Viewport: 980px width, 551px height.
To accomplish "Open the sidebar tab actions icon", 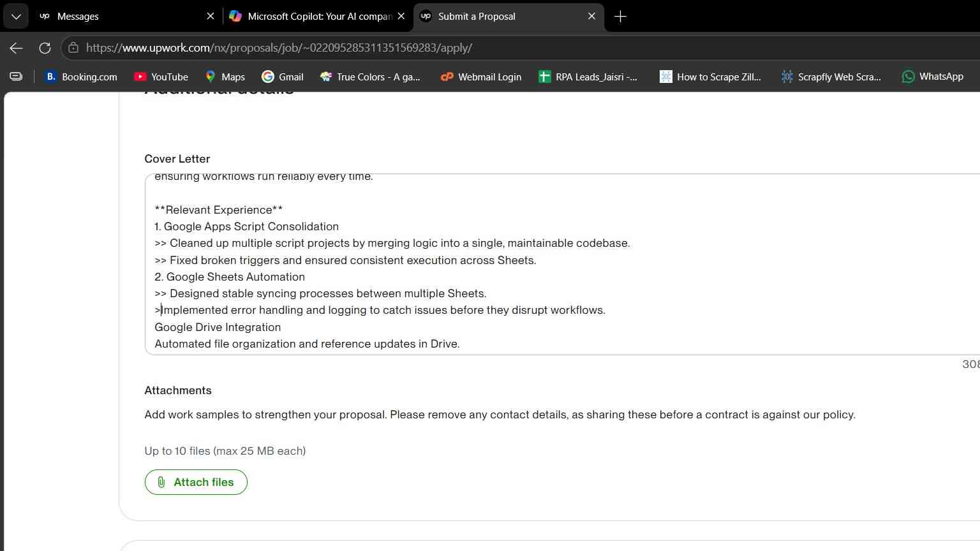I will click(16, 77).
